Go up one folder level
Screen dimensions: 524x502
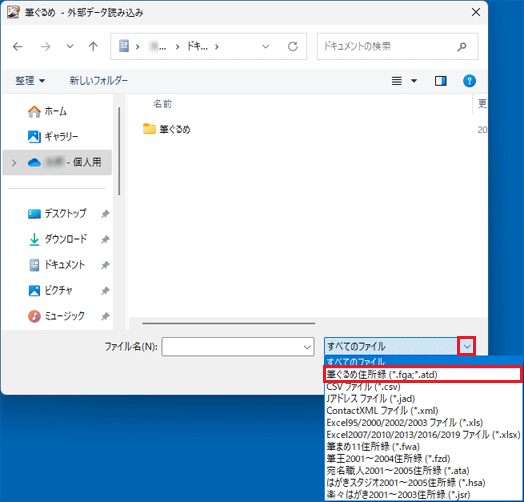point(93,46)
